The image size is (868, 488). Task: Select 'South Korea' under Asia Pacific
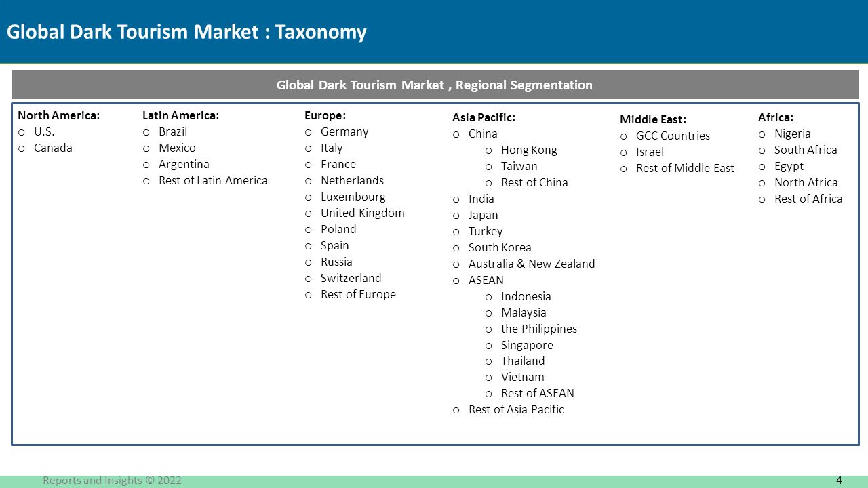pyautogui.click(x=500, y=247)
